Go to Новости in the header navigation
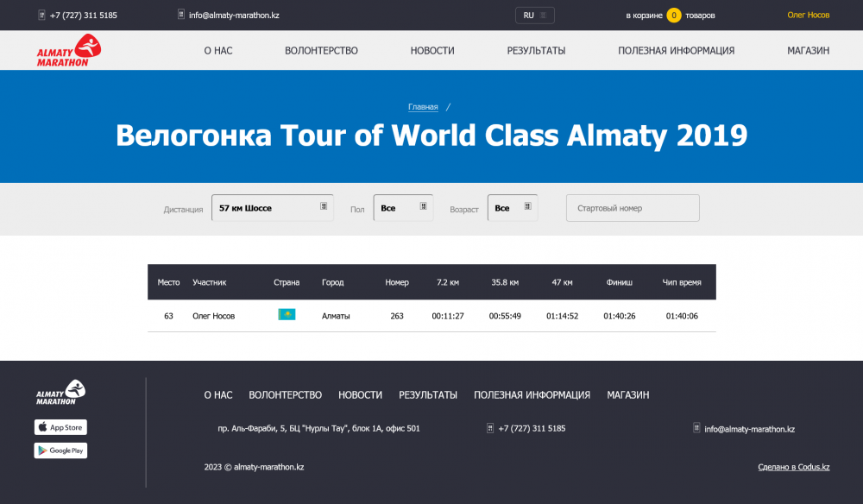 432,51
